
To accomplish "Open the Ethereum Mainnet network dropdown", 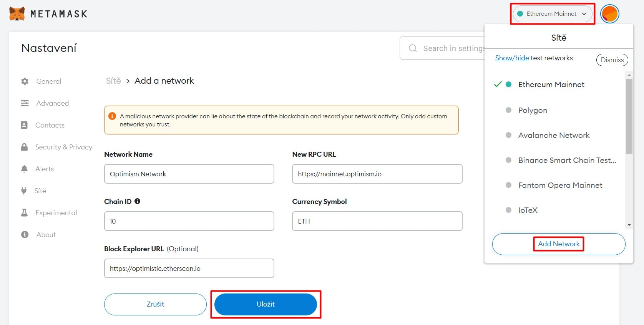I will pos(552,14).
